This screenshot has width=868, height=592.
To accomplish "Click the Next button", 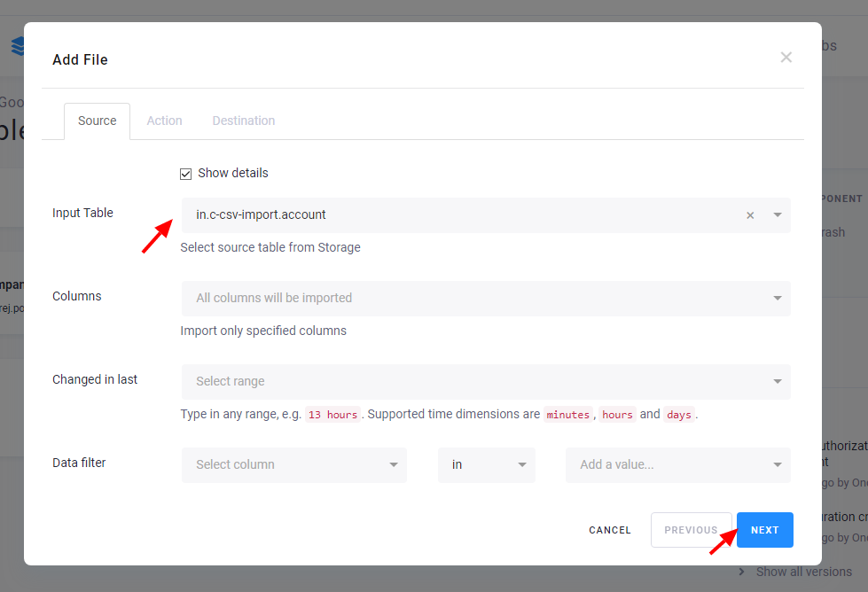I will [x=764, y=530].
